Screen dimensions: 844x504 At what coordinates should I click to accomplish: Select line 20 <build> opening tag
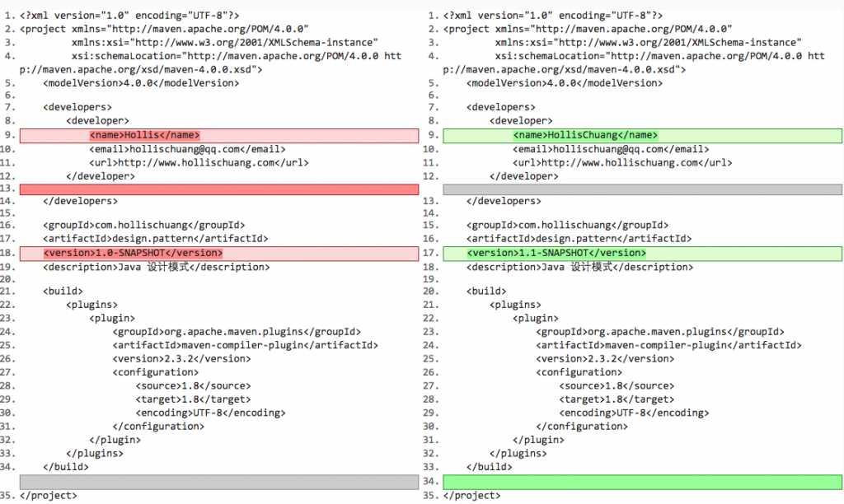click(486, 292)
